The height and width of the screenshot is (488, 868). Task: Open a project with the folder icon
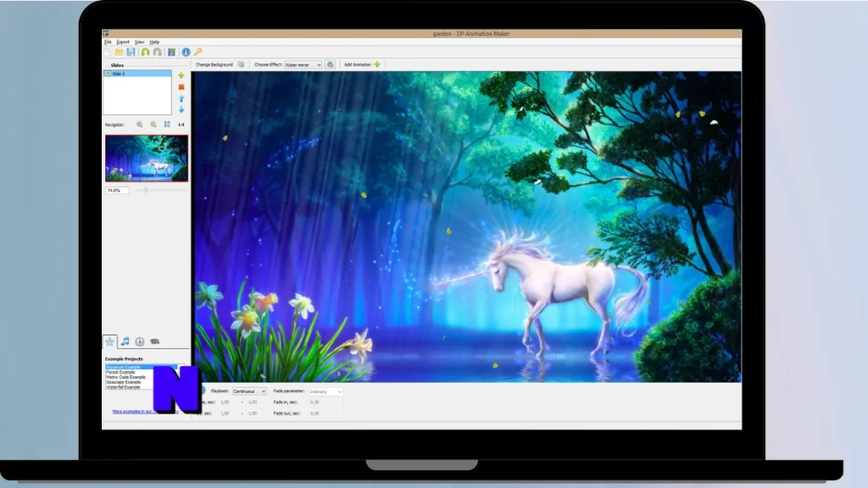click(119, 52)
